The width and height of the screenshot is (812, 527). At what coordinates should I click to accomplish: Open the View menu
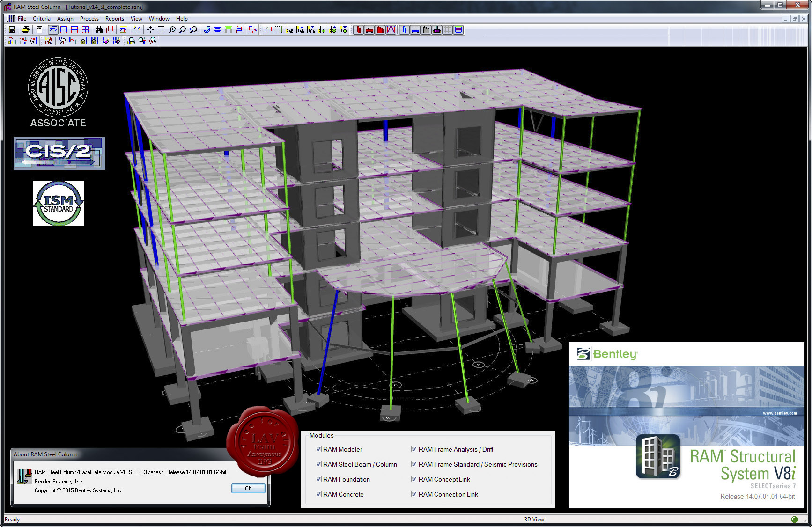click(136, 19)
